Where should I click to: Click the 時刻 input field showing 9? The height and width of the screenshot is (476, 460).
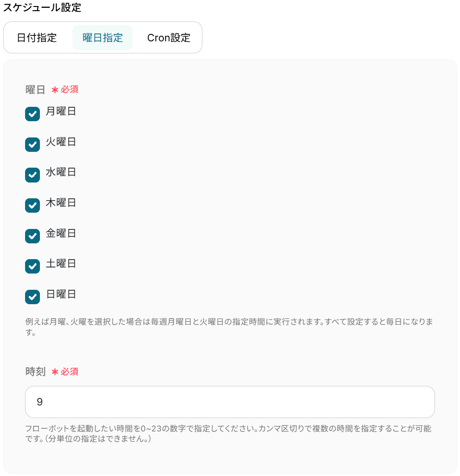pos(230,402)
